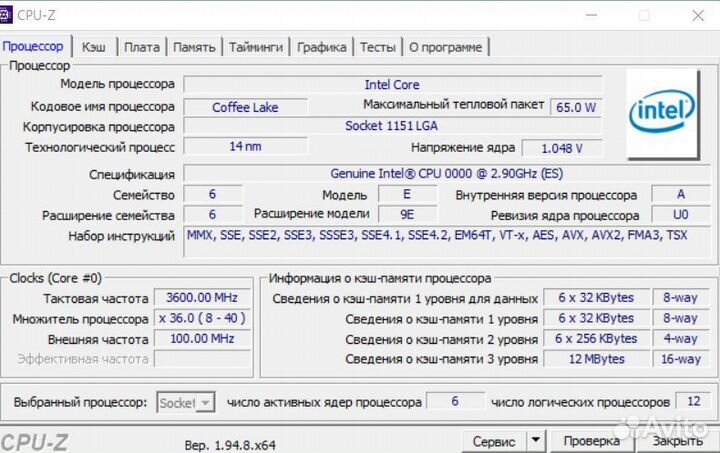Click the multiplier value x 36.0 (8 - 40)
This screenshot has height=453, width=720.
pos(202,318)
